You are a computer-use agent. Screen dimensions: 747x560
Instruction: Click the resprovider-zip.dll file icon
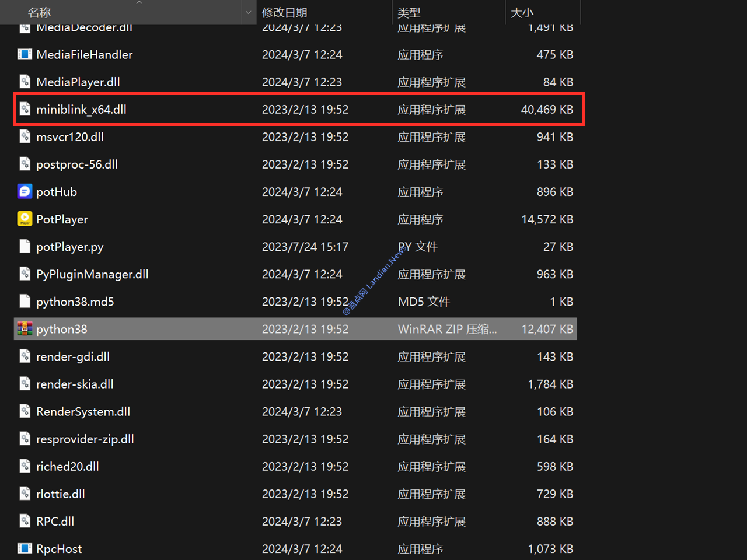click(25, 439)
